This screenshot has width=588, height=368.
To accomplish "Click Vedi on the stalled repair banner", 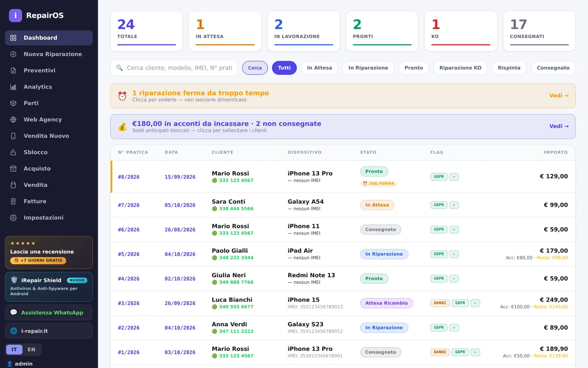I will [x=559, y=96].
